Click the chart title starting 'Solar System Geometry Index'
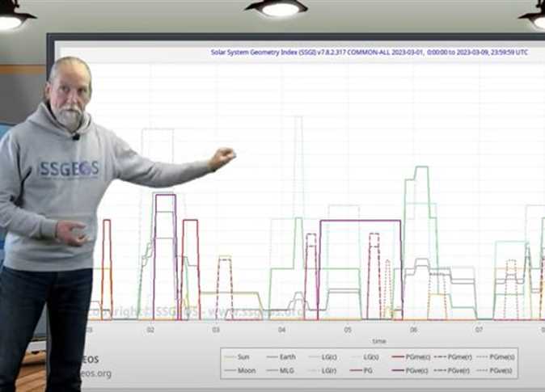 point(369,52)
